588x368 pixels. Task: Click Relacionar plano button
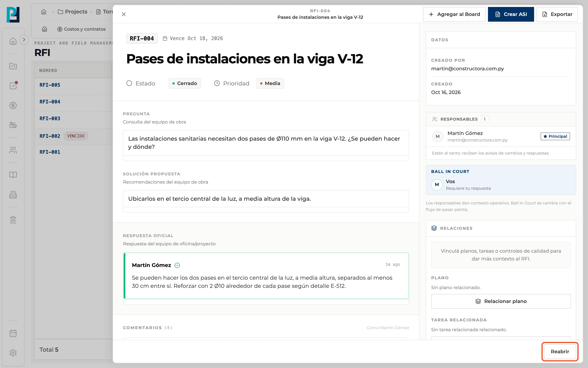(501, 301)
